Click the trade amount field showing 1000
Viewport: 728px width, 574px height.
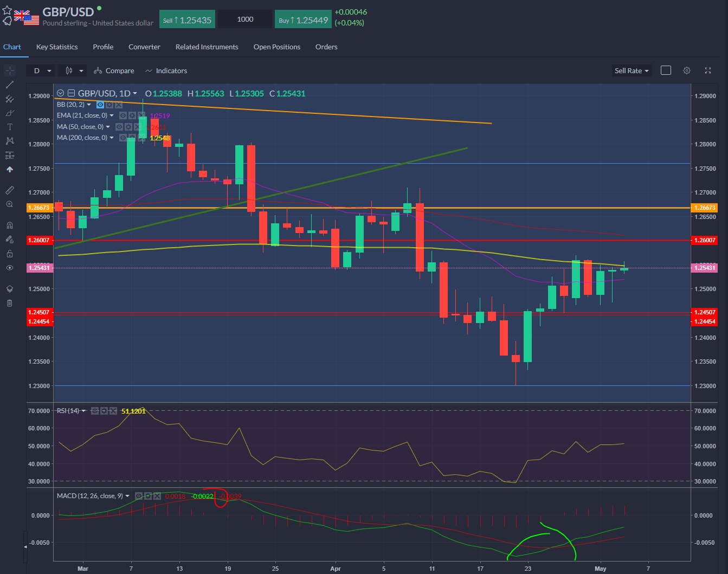tap(245, 20)
